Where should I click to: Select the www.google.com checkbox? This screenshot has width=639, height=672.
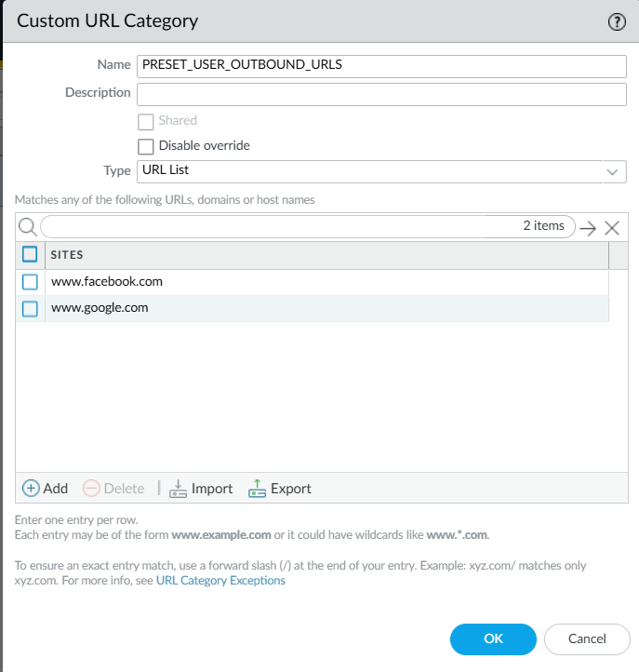pyautogui.click(x=30, y=308)
